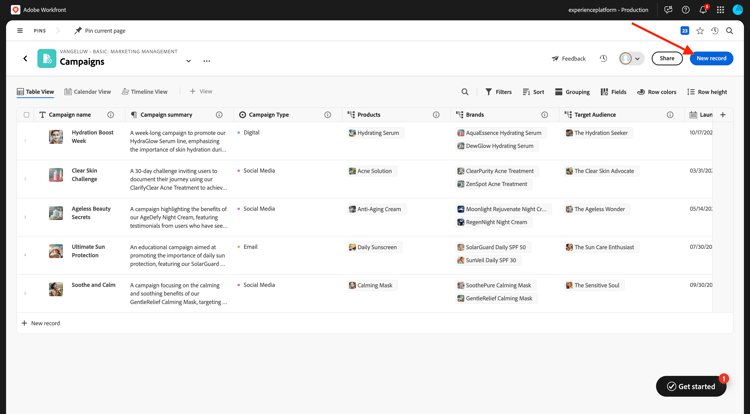Screen dimensions: 750x414
Task: Click the ZenSpot Acne Treatment brand tag
Action: click(x=492, y=184)
